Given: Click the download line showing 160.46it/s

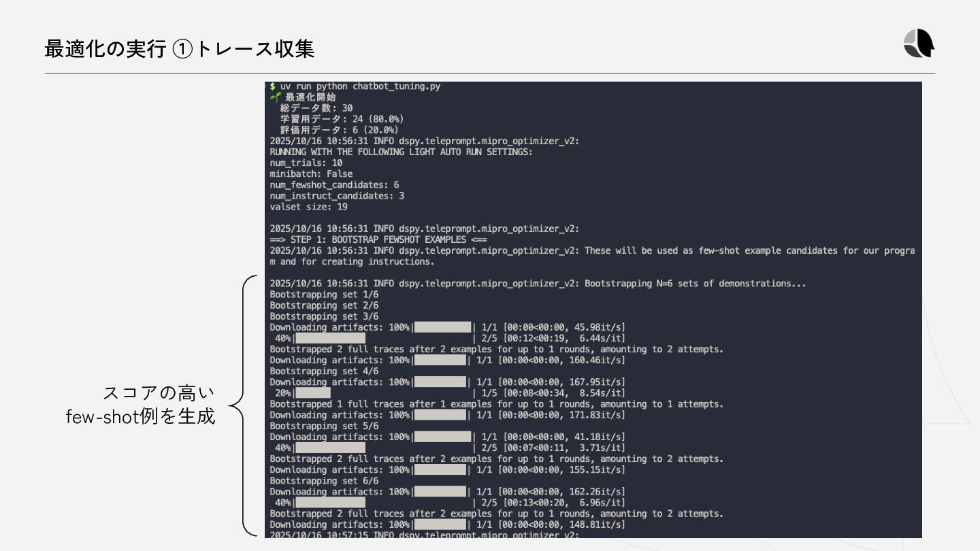Looking at the screenshot, I should [x=448, y=360].
